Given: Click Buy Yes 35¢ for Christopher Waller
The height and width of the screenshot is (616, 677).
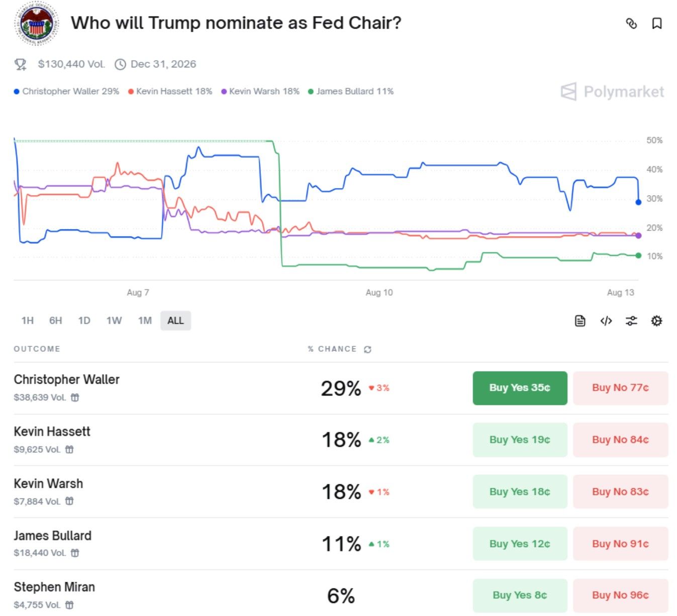Looking at the screenshot, I should (x=520, y=388).
